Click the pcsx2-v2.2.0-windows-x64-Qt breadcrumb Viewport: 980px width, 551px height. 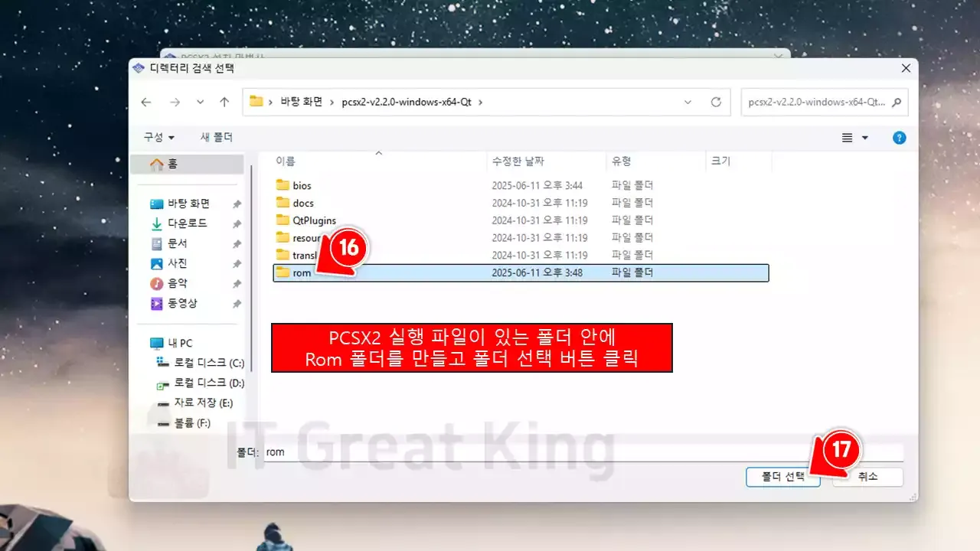click(x=407, y=102)
